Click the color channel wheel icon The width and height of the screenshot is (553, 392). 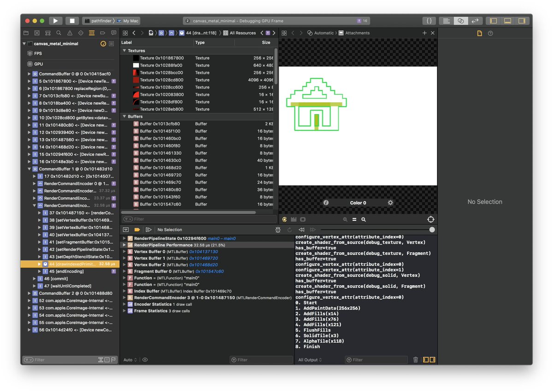pos(285,220)
